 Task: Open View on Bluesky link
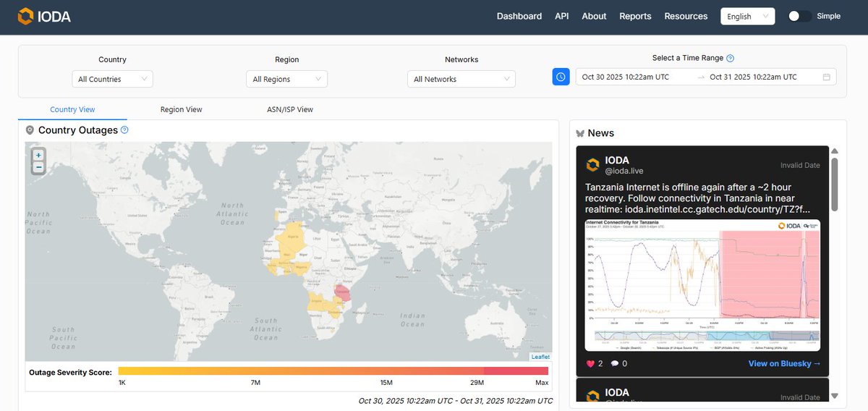coord(785,363)
